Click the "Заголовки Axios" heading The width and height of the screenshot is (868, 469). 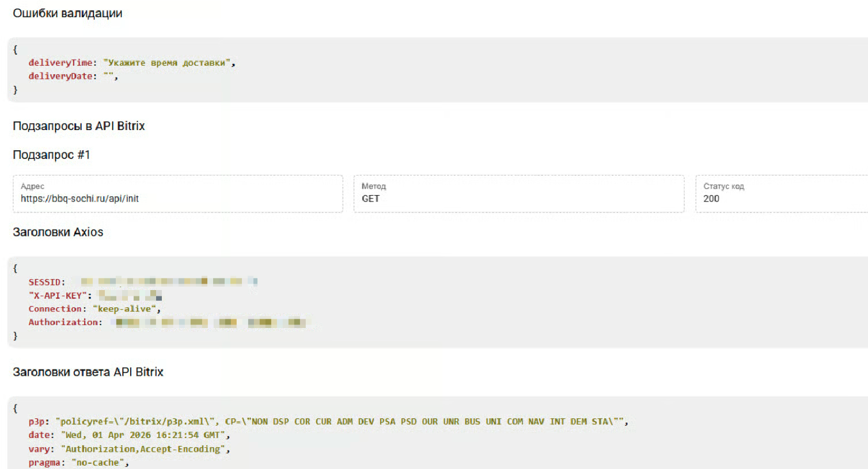coord(58,232)
